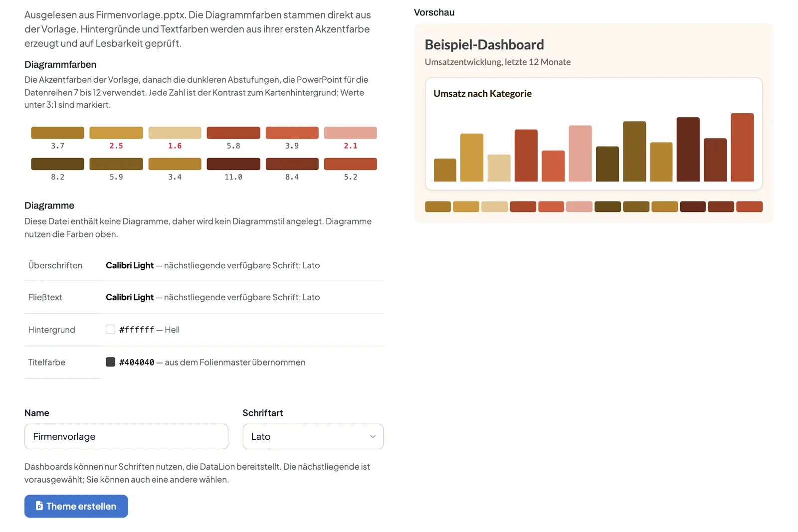Select the swatch with contrast 5.8

click(233, 133)
